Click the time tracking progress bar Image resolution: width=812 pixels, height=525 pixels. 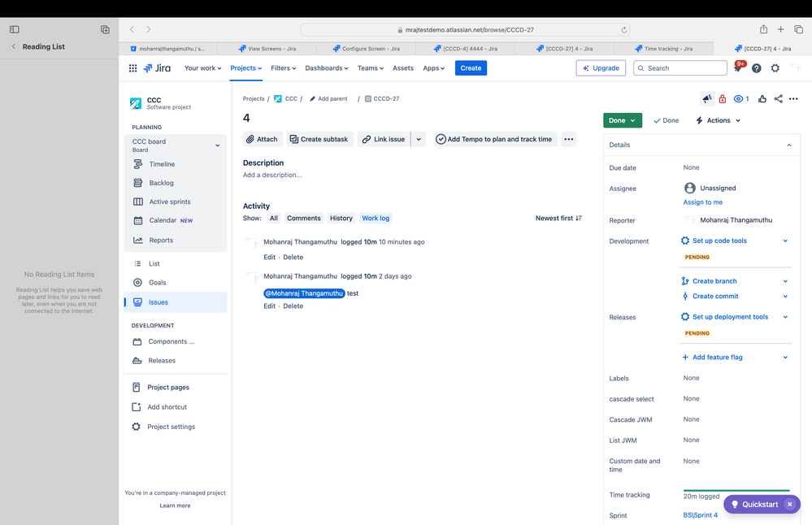[x=736, y=490]
